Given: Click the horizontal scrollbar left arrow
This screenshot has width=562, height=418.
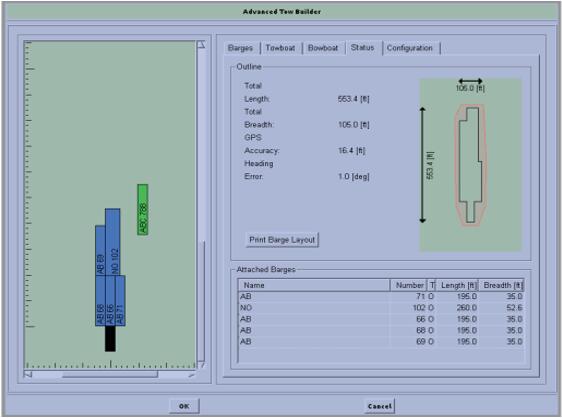Looking at the screenshot, I should [28, 375].
